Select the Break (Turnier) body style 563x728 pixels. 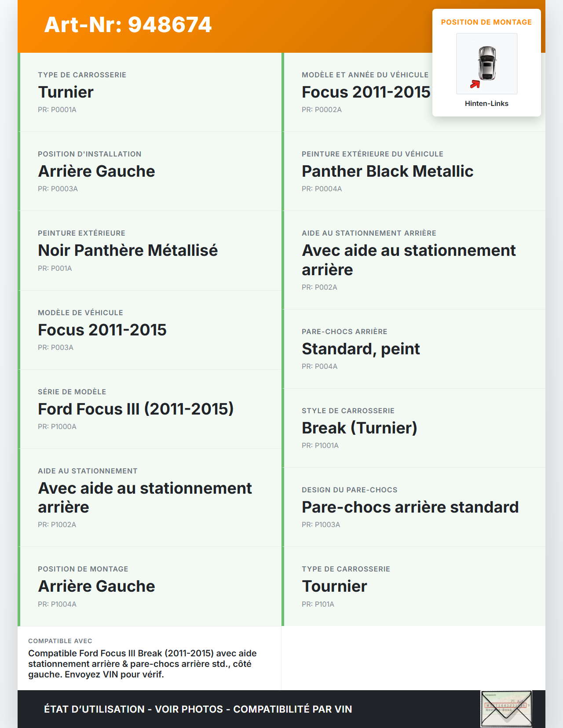(x=359, y=428)
